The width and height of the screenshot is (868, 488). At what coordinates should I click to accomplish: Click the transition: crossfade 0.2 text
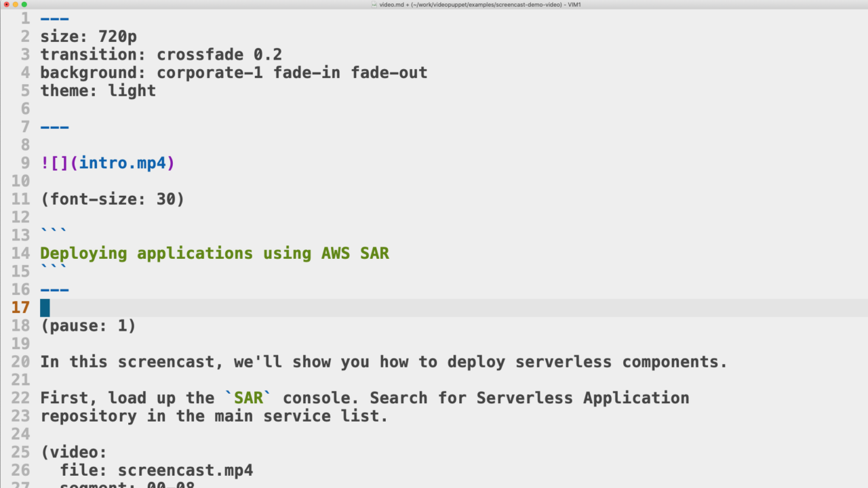pos(161,54)
